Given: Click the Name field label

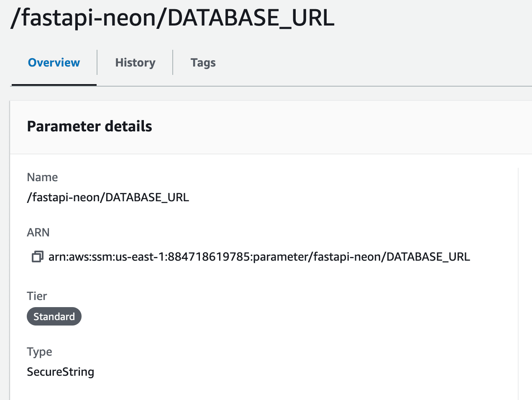Looking at the screenshot, I should click(x=42, y=177).
